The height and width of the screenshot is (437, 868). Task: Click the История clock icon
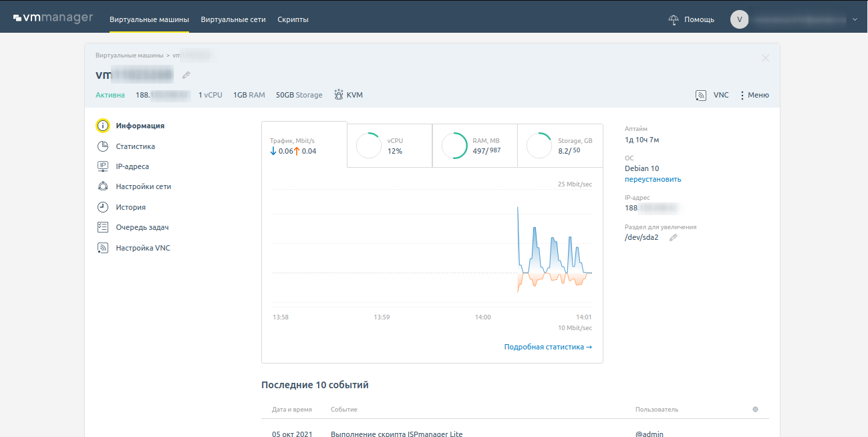pos(103,207)
